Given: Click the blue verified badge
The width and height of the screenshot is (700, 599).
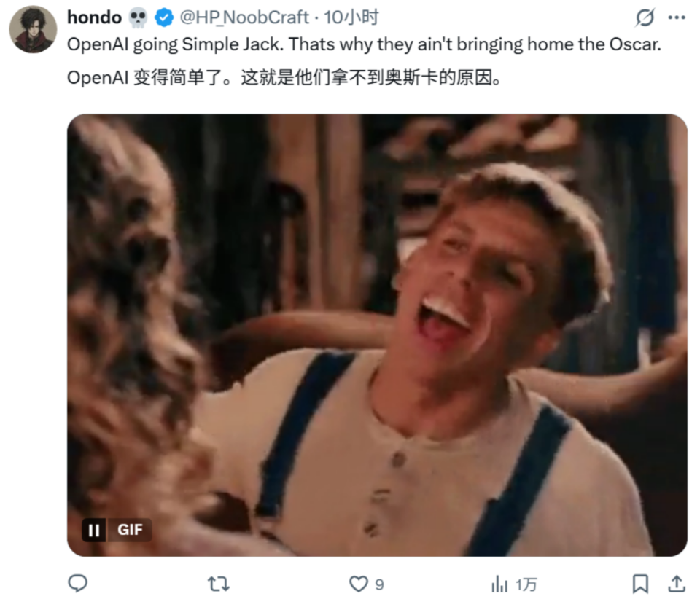Looking at the screenshot, I should coord(164,17).
